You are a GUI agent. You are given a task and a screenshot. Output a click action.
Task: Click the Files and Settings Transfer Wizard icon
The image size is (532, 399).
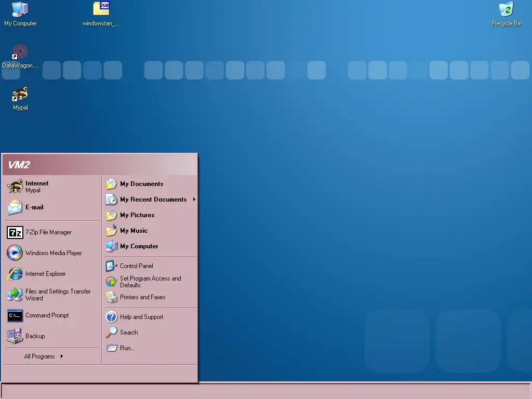pyautogui.click(x=15, y=295)
